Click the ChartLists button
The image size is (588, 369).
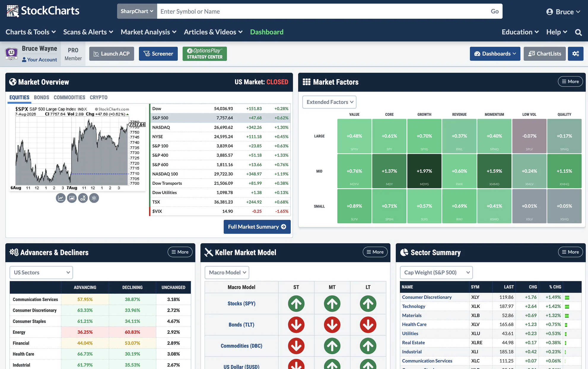544,54
